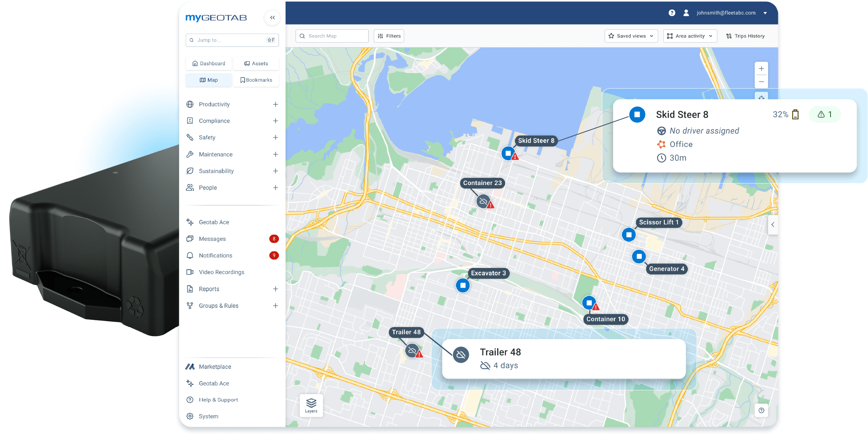Image resolution: width=868 pixels, height=436 pixels.
Task: Open Help & Support
Action: click(x=219, y=400)
